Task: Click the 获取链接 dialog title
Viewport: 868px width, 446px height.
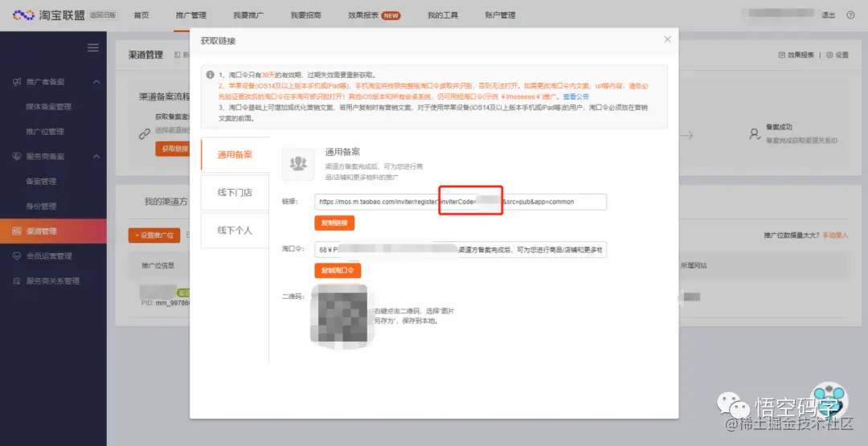Action: point(218,41)
